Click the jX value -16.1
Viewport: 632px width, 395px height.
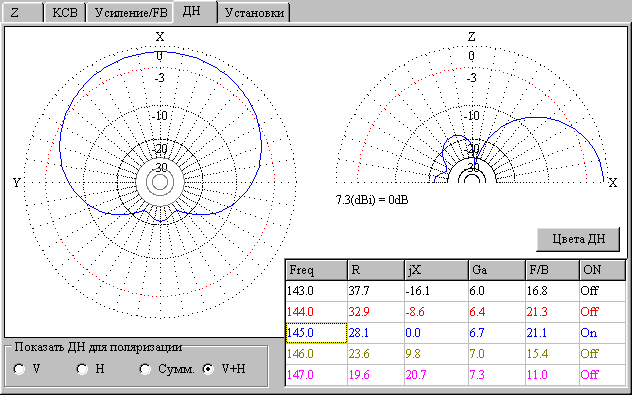click(437, 291)
